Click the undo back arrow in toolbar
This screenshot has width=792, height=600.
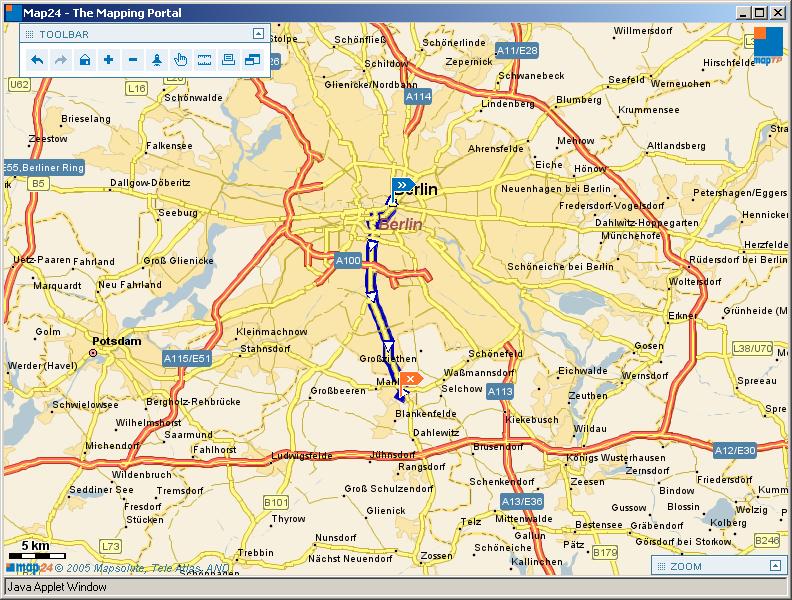click(x=37, y=60)
